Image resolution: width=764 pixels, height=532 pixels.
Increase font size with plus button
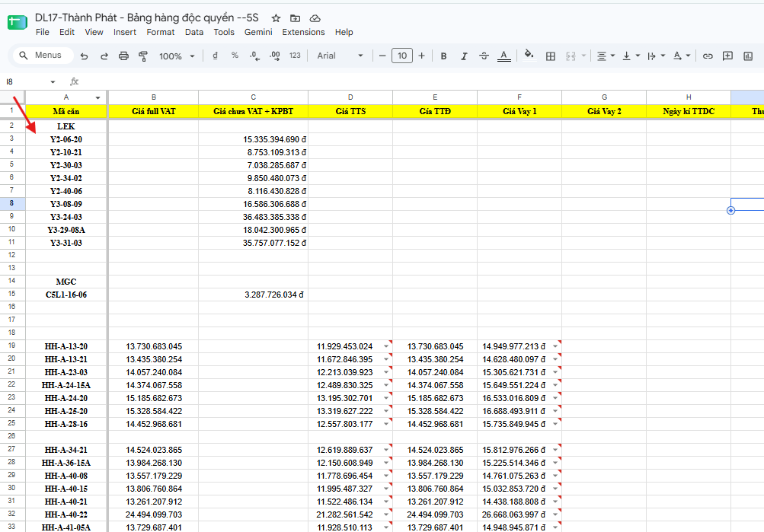pos(421,56)
